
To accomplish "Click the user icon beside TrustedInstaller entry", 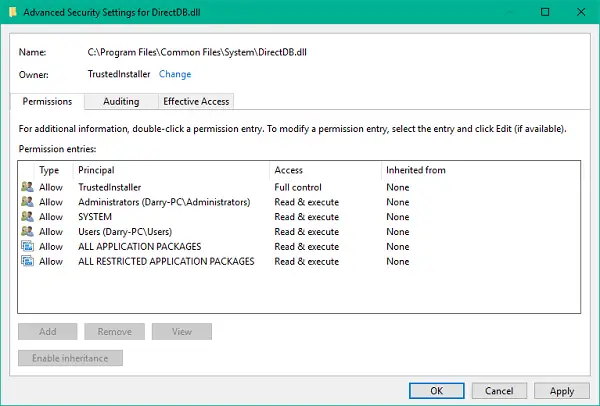I will (27, 187).
